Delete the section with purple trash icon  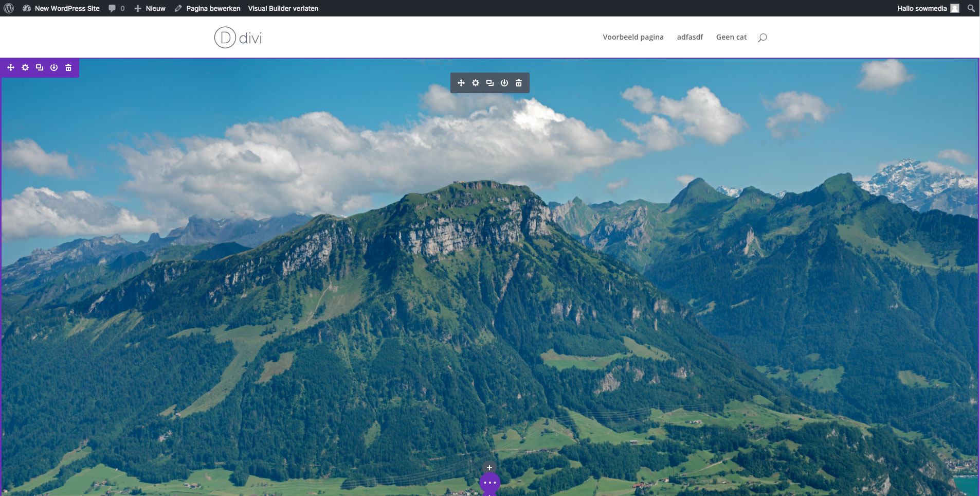(68, 67)
